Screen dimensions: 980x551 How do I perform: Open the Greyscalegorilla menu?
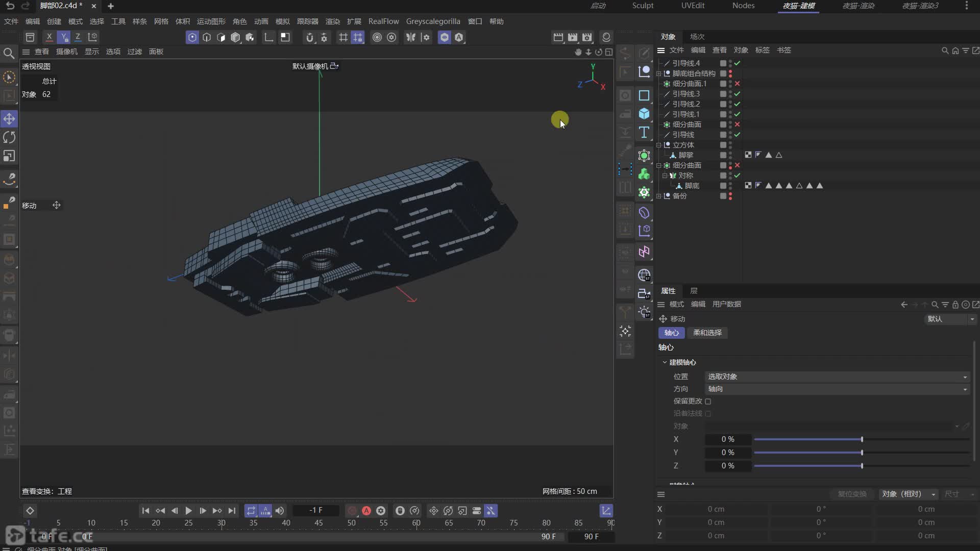[x=433, y=21]
